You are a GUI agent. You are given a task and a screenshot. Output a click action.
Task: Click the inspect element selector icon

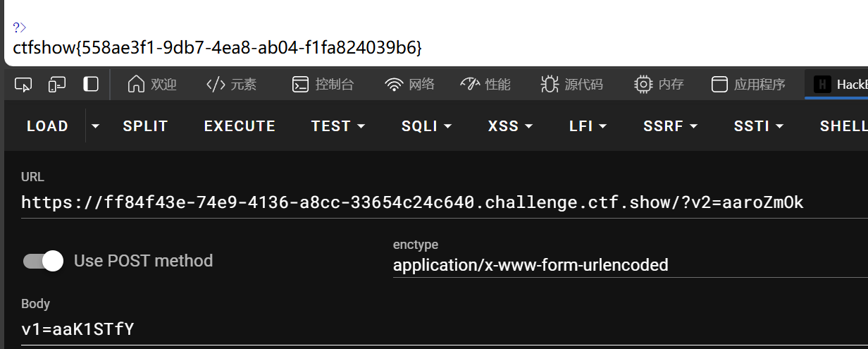pos(23,85)
